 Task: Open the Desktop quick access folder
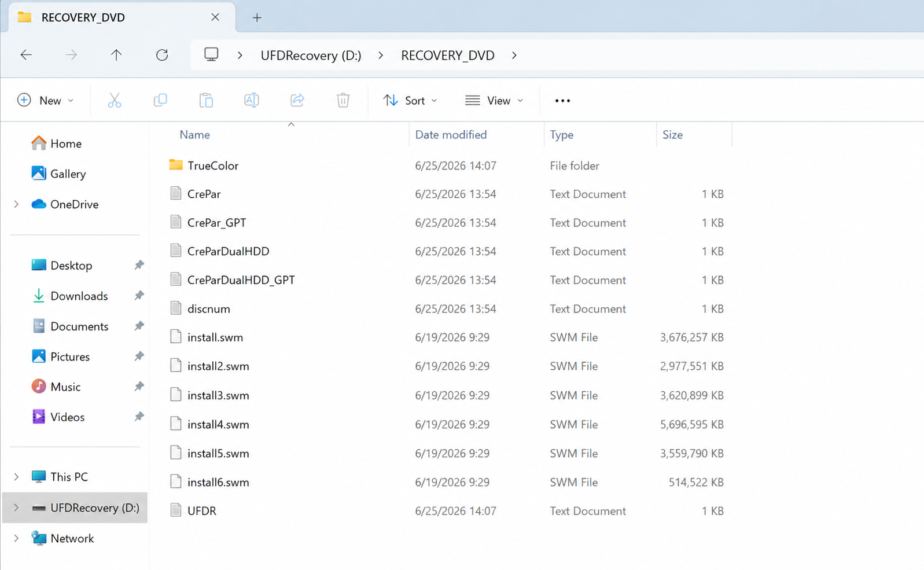pyautogui.click(x=62, y=266)
